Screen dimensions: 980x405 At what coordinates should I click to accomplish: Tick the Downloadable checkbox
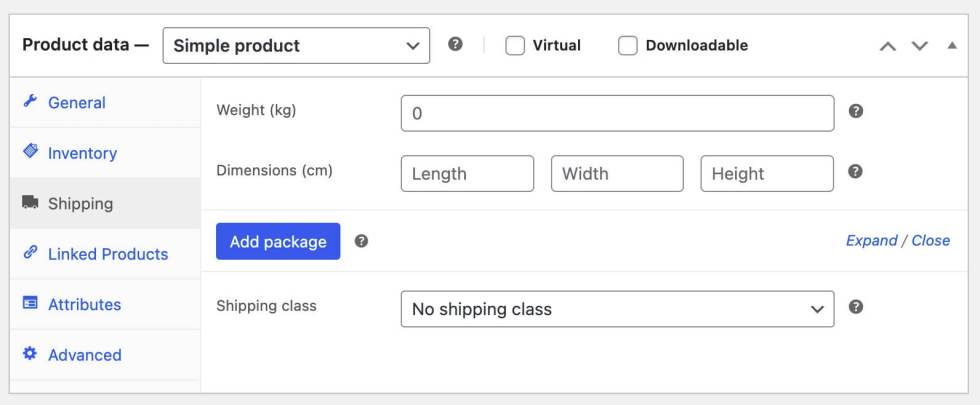point(628,46)
